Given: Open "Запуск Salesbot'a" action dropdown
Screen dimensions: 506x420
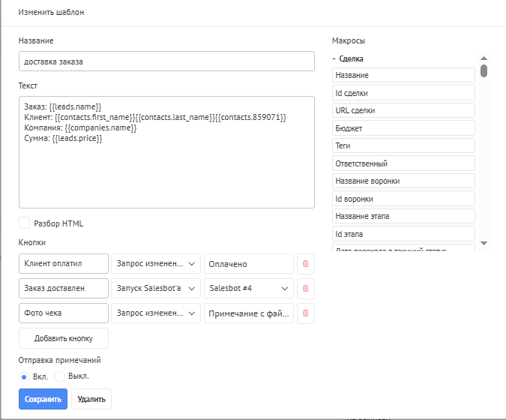Looking at the screenshot, I should click(x=156, y=288).
